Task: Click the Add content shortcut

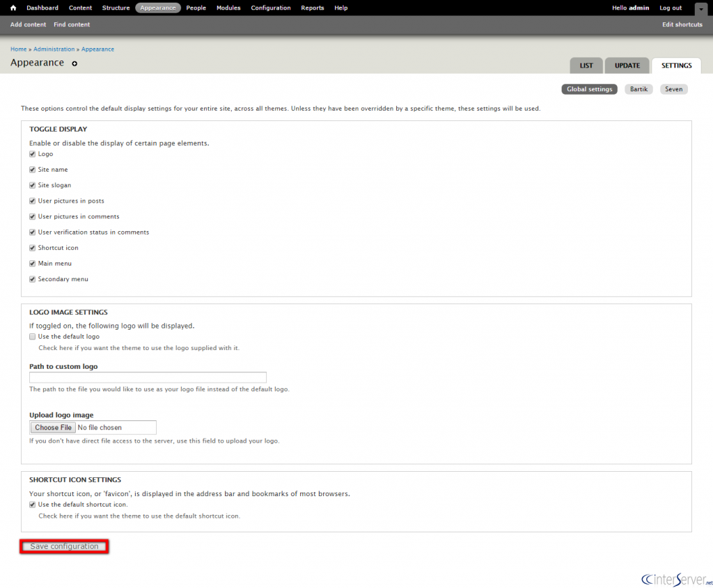Action: (28, 24)
